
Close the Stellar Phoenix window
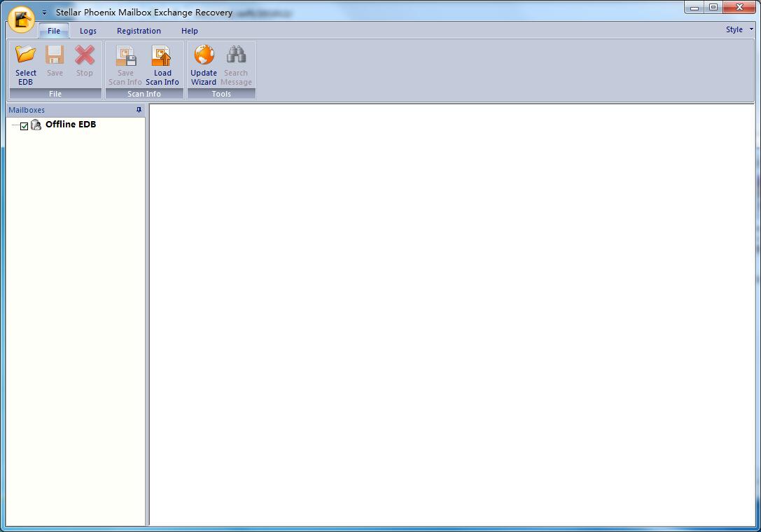739,7
